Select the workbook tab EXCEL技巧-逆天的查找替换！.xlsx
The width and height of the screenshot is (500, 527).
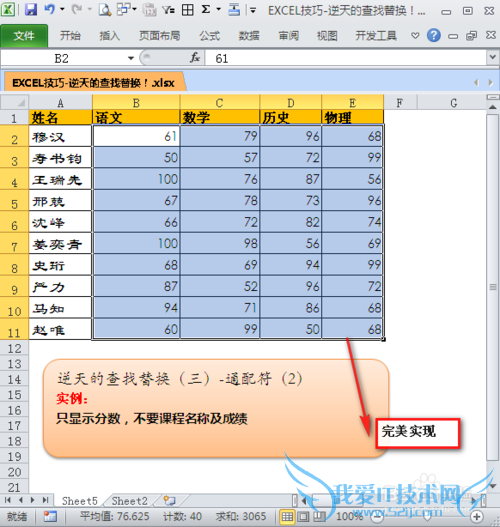pyautogui.click(x=93, y=82)
